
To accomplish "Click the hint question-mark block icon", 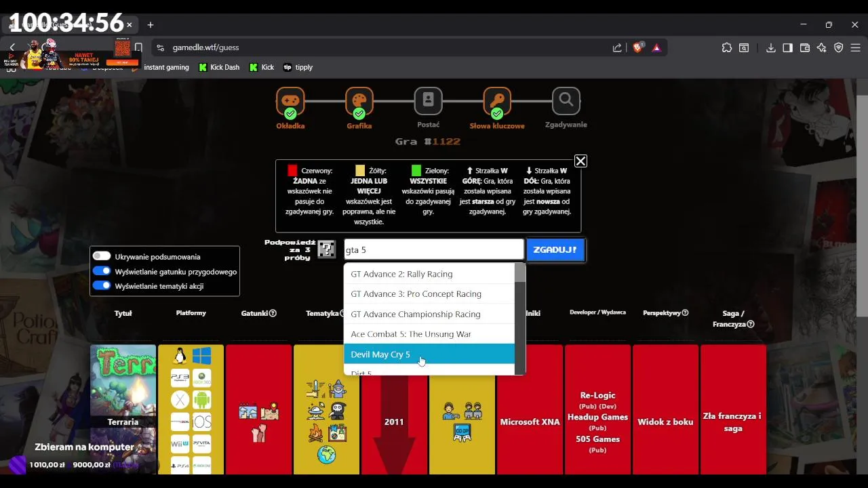I will coord(326,249).
